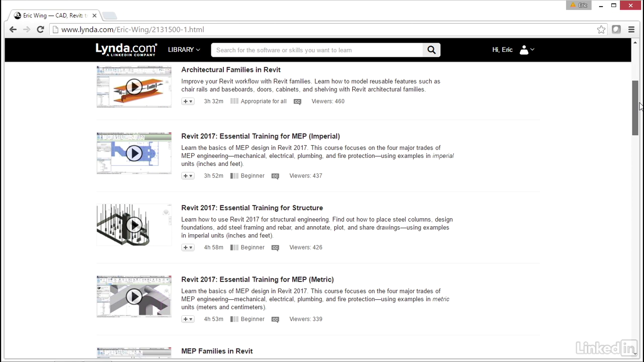Click level bars icon in MEP (Imperial) row

click(234, 175)
